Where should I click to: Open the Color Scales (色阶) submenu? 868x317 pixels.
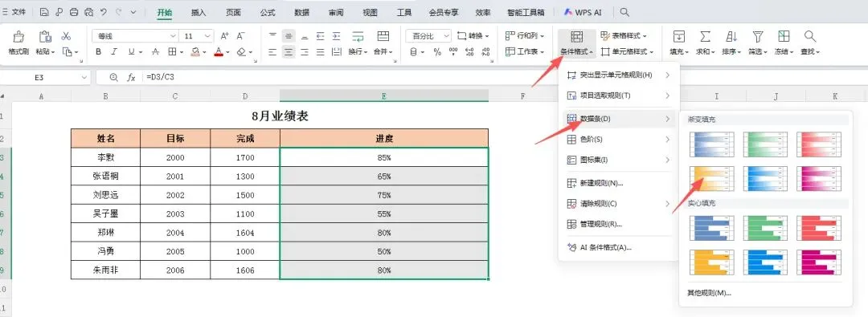(618, 140)
